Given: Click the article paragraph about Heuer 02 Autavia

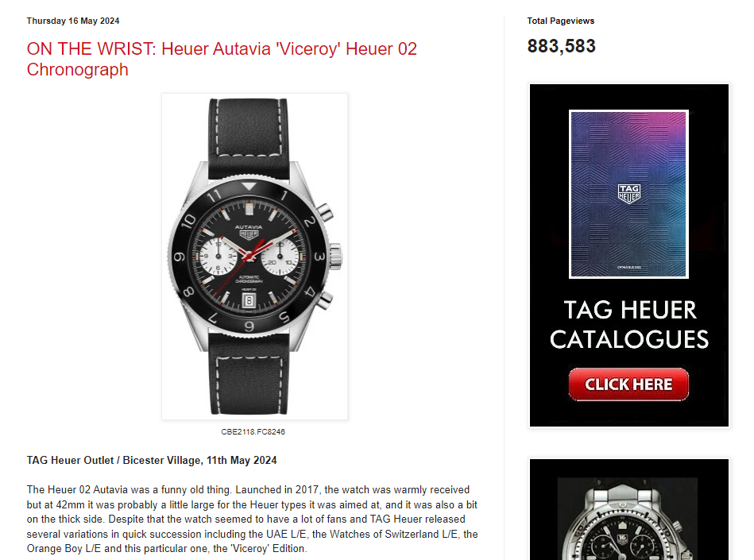Looking at the screenshot, I should click(x=253, y=519).
